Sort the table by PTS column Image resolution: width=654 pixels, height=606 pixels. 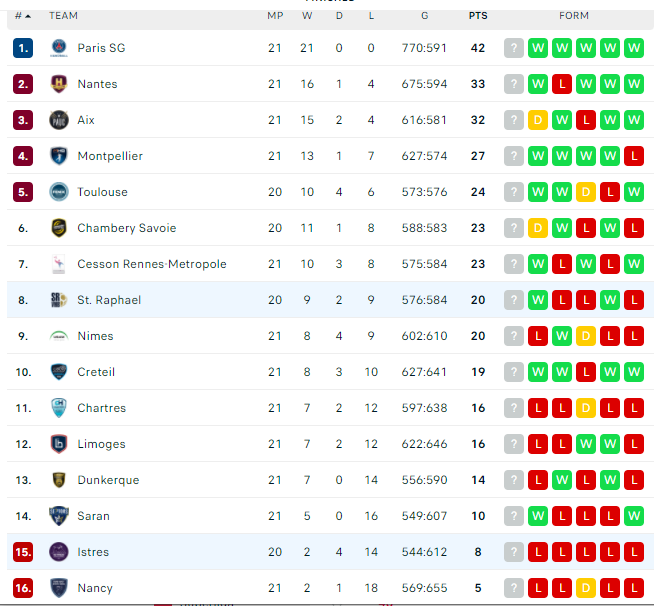point(478,16)
